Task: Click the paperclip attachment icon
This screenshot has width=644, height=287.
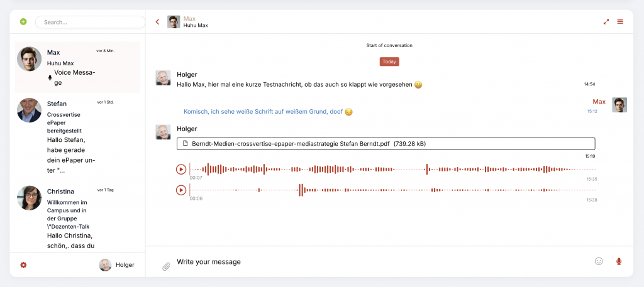Action: (166, 266)
